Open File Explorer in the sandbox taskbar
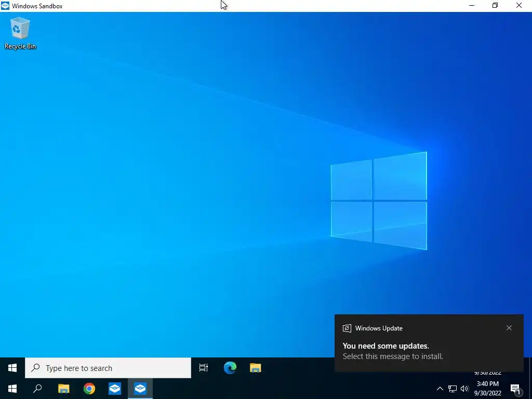 tap(256, 368)
